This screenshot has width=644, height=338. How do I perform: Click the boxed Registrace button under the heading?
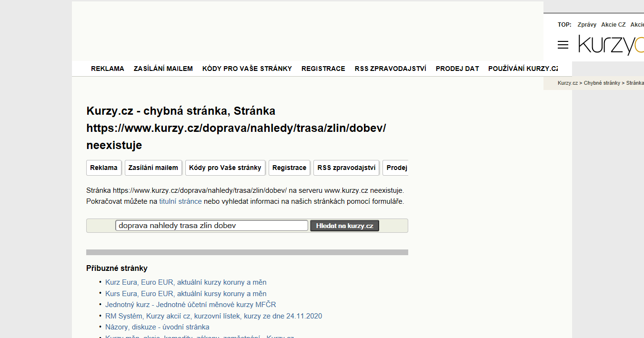tap(290, 168)
